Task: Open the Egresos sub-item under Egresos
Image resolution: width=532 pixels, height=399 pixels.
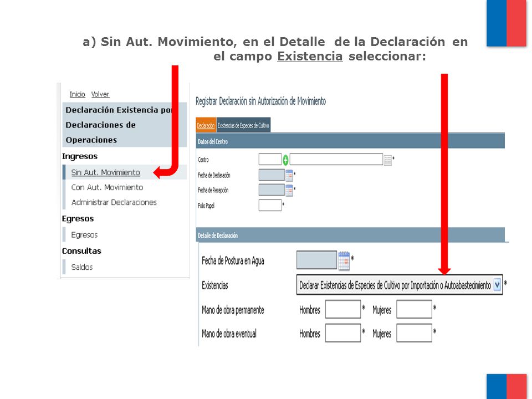Action: 84,235
